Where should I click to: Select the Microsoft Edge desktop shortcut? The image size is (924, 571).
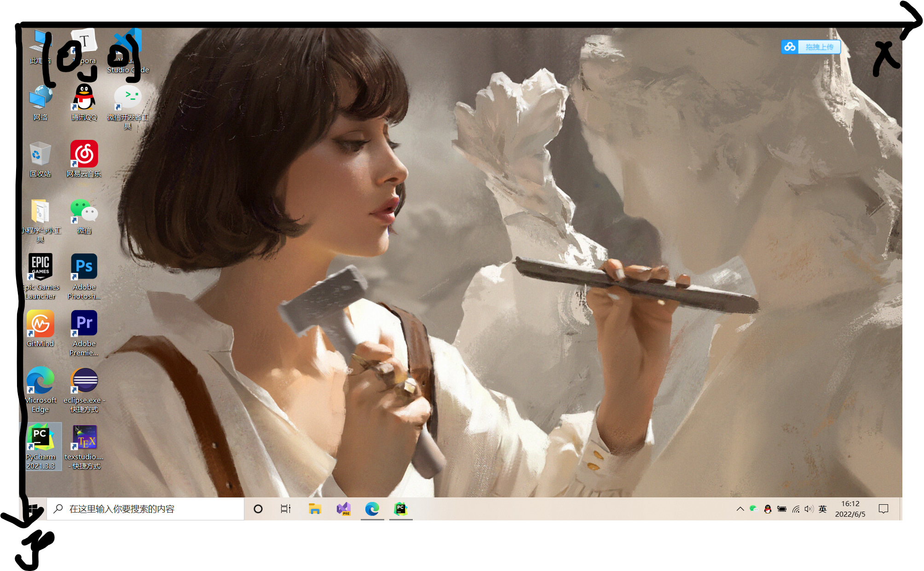[x=40, y=390]
